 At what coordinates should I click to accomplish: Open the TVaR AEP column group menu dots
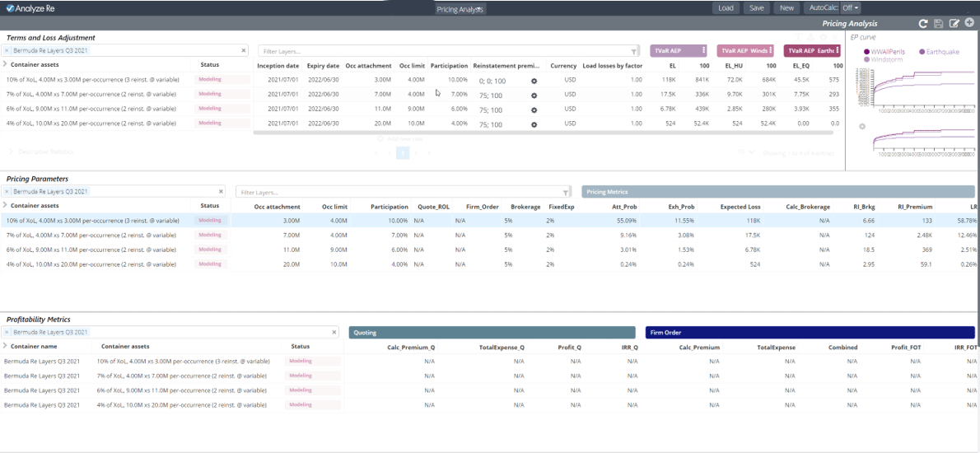703,51
